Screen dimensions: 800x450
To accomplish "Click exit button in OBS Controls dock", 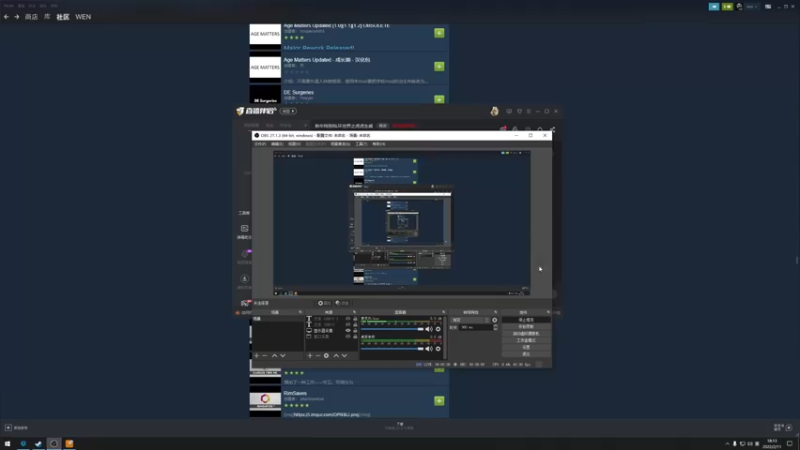I will [x=526, y=354].
